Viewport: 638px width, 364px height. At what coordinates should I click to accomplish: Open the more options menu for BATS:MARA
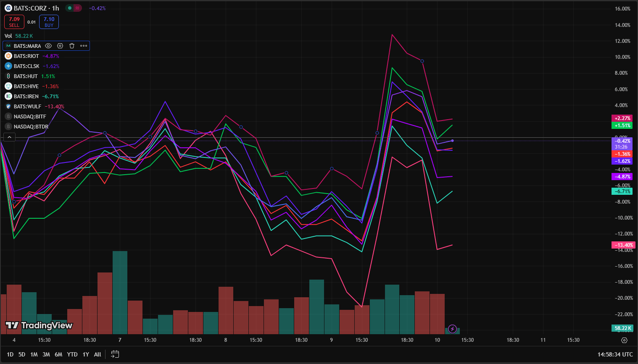84,46
